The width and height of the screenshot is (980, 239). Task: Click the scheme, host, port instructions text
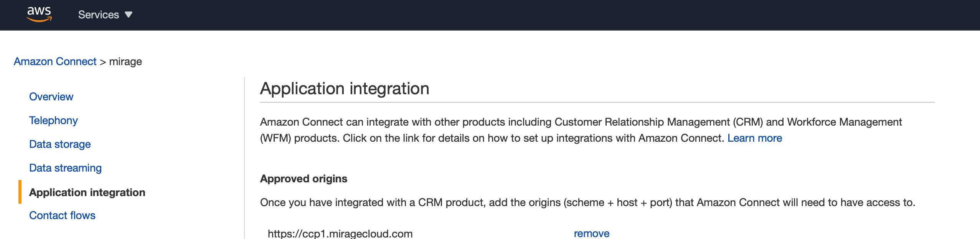(x=587, y=202)
